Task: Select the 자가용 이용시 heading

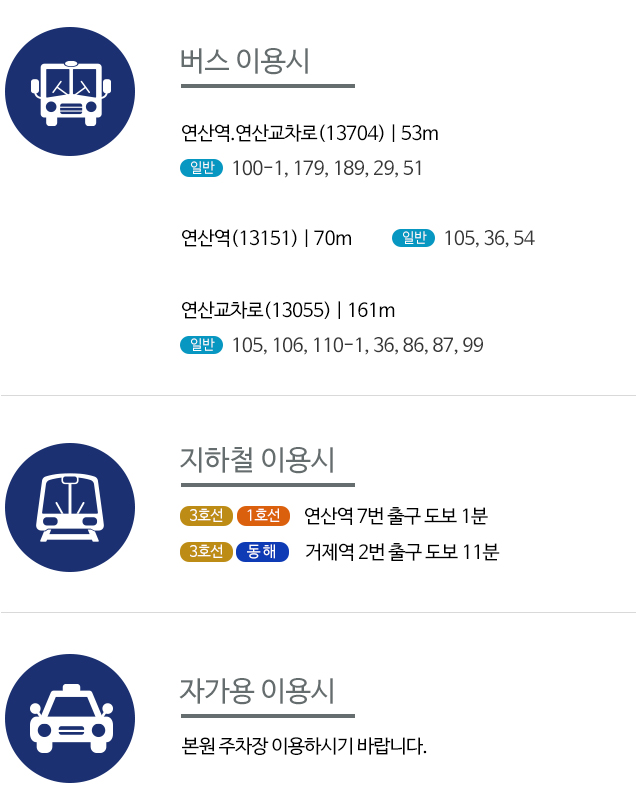Action: (257, 691)
